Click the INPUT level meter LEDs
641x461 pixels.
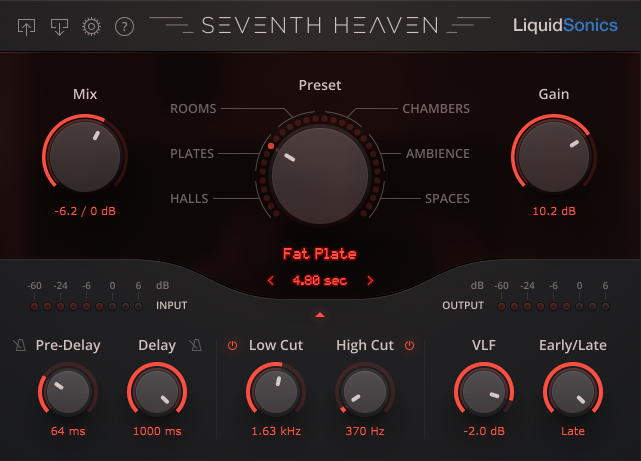(86, 306)
